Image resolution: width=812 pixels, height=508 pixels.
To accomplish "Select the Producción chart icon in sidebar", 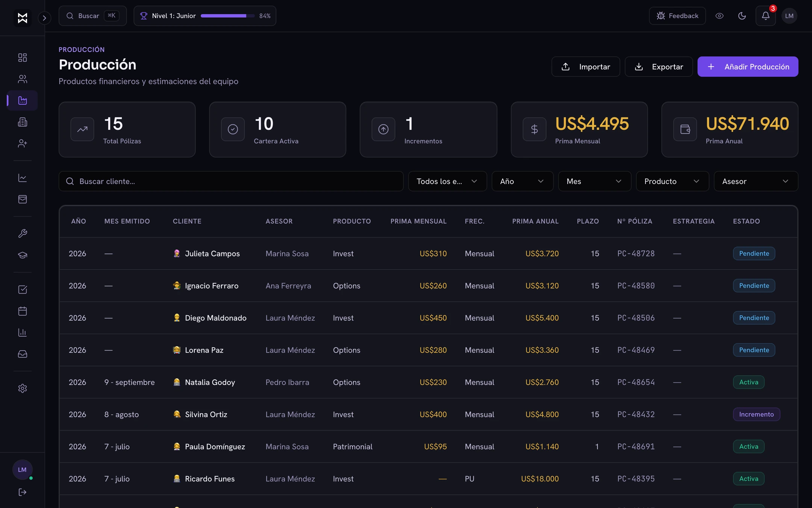I will 23,100.
